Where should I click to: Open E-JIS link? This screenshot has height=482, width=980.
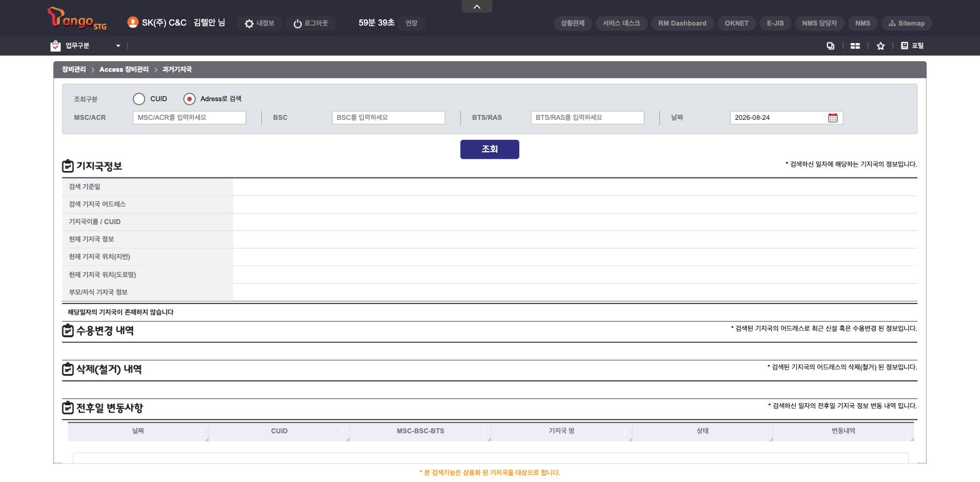tap(775, 23)
